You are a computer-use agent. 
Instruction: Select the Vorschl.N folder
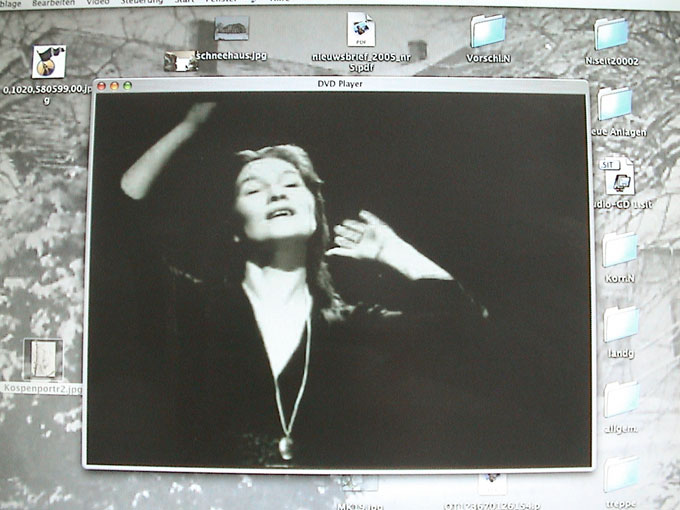click(x=488, y=32)
